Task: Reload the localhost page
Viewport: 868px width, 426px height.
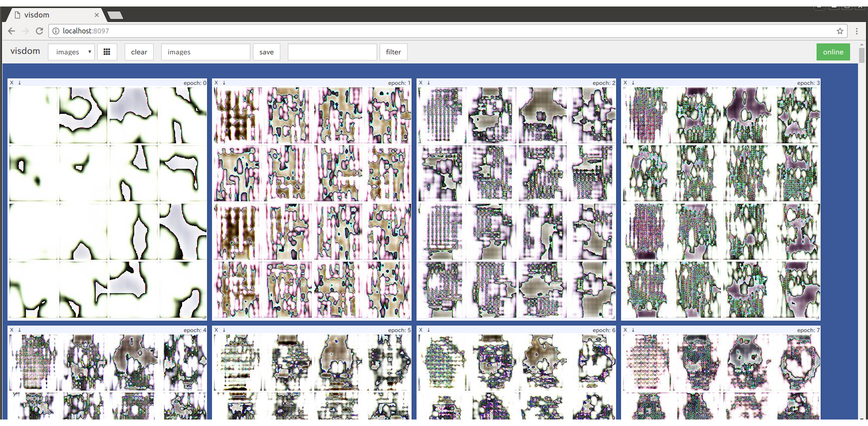Action: click(39, 31)
